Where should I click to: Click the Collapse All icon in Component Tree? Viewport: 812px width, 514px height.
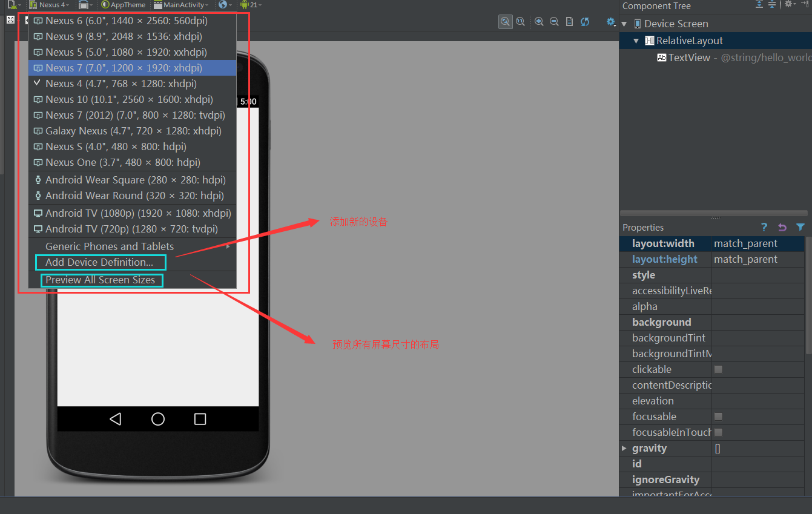tap(772, 4)
